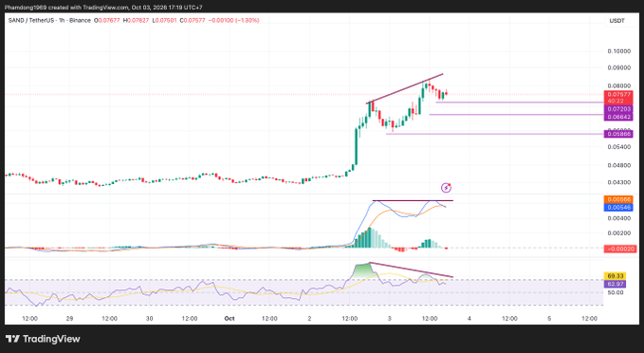Click the SAND / TetherUS symbol title
644x353 pixels.
point(31,20)
